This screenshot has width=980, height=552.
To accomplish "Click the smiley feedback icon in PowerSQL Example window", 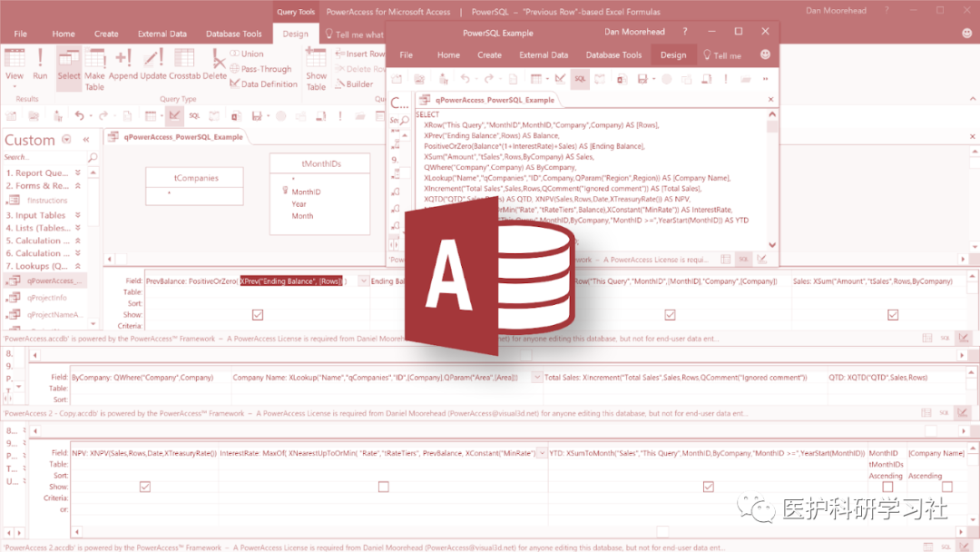I will tap(765, 54).
